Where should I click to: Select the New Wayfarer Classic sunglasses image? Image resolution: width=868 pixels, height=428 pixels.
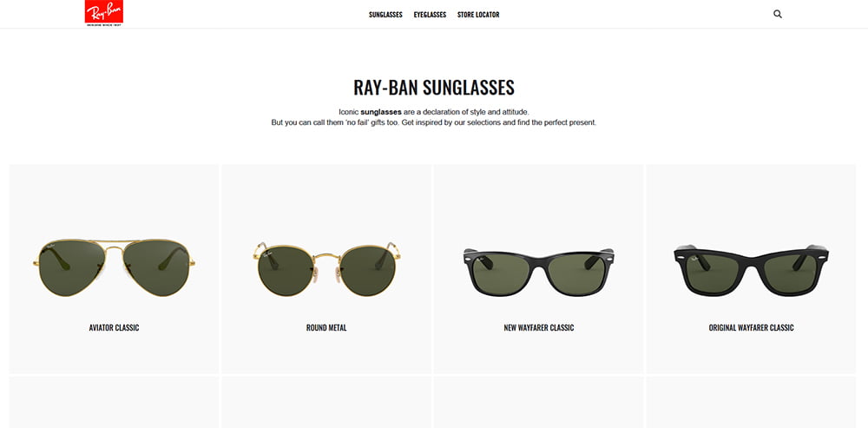(539, 272)
